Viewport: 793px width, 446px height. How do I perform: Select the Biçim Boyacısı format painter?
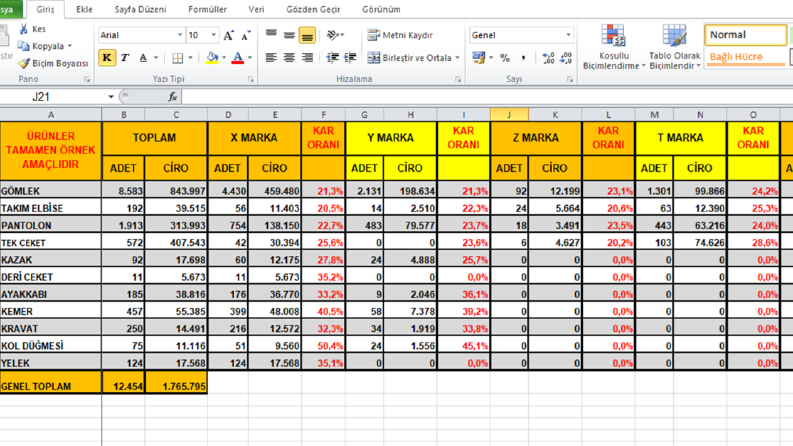(53, 63)
